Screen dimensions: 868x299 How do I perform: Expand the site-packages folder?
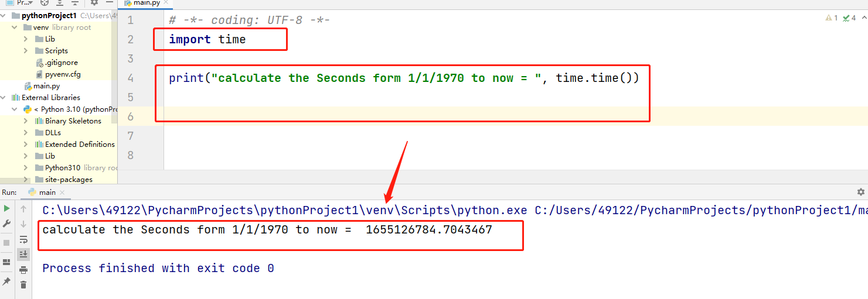pyautogui.click(x=26, y=180)
